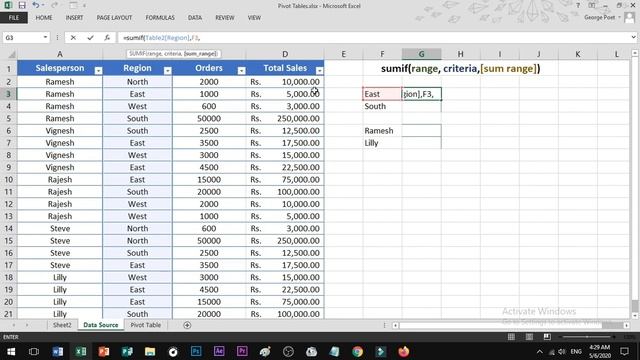The image size is (640, 360).
Task: Switch to Page Layout view in the status bar
Action: [x=529, y=337]
